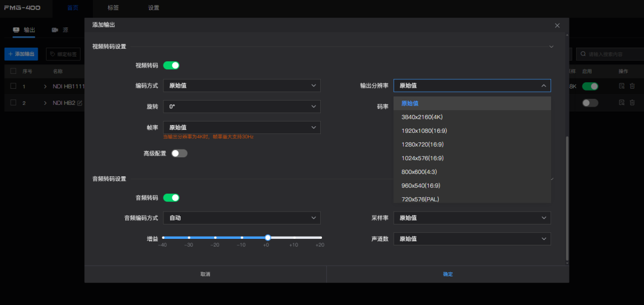Click the delete trash icon for row 1
The height and width of the screenshot is (305, 644).
tap(632, 86)
